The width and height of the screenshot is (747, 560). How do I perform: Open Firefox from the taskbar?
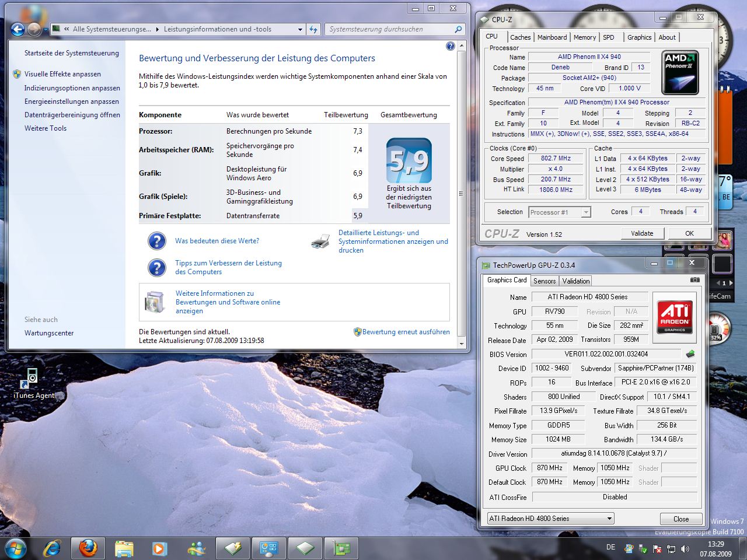tap(88, 548)
